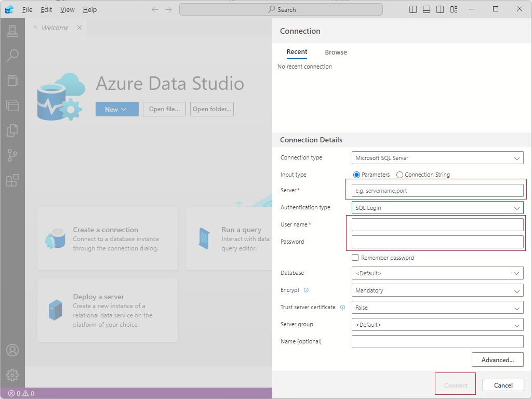This screenshot has width=532, height=399.
Task: Open the View menu
Action: [67, 9]
